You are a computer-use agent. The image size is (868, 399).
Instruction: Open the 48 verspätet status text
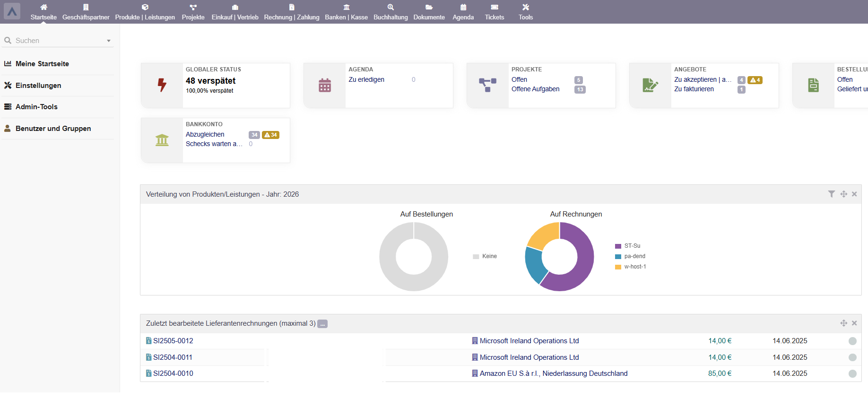tap(210, 81)
